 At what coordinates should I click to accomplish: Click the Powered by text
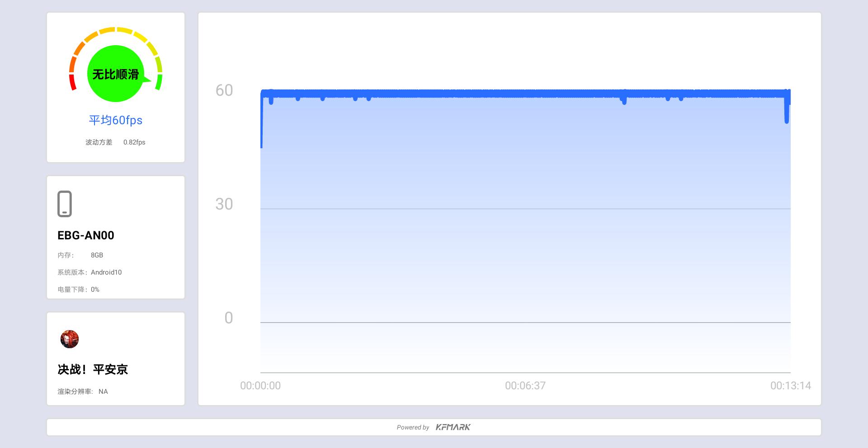[413, 427]
